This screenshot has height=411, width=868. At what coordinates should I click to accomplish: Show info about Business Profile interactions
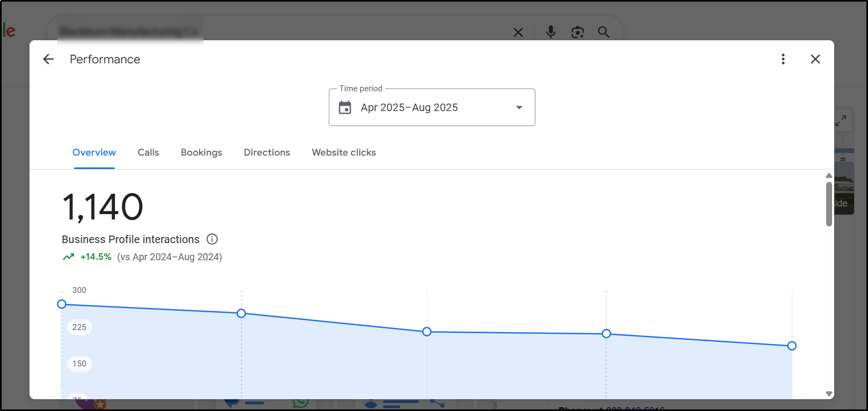point(212,239)
